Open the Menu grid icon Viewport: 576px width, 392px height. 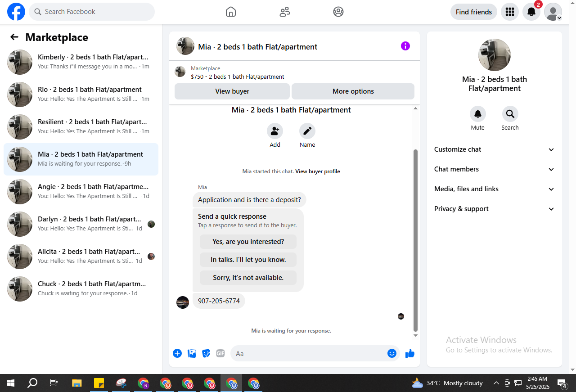coord(510,12)
